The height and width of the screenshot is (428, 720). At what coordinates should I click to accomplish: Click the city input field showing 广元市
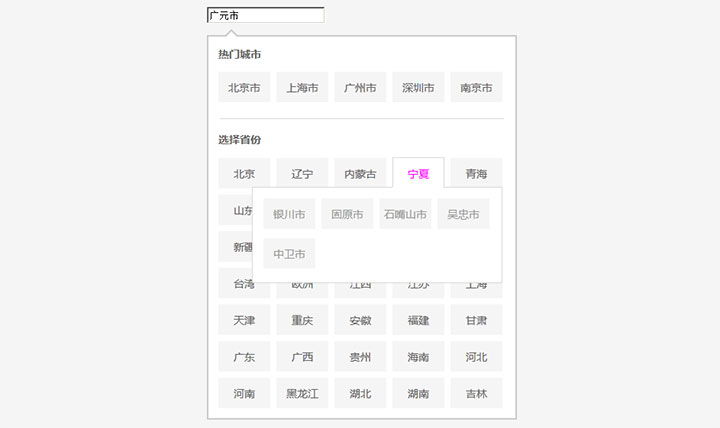point(265,15)
